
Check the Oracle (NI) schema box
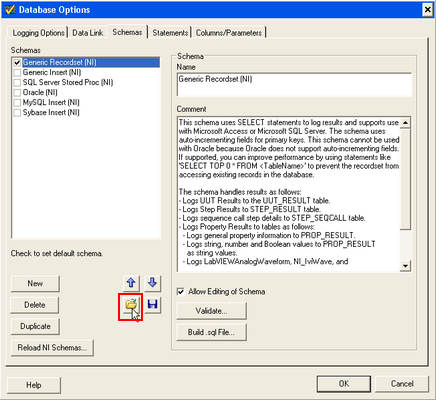pyautogui.click(x=17, y=93)
